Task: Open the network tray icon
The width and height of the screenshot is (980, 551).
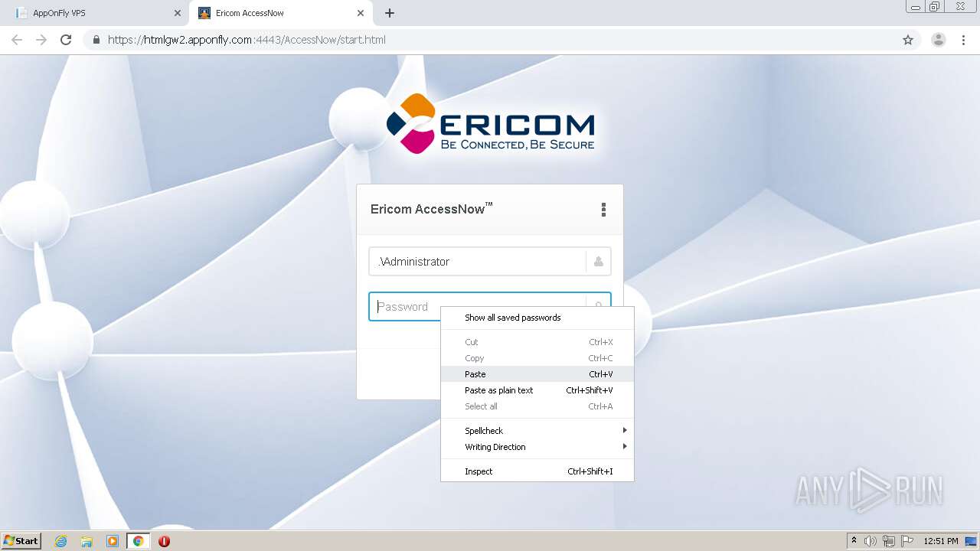Action: pos(889,541)
